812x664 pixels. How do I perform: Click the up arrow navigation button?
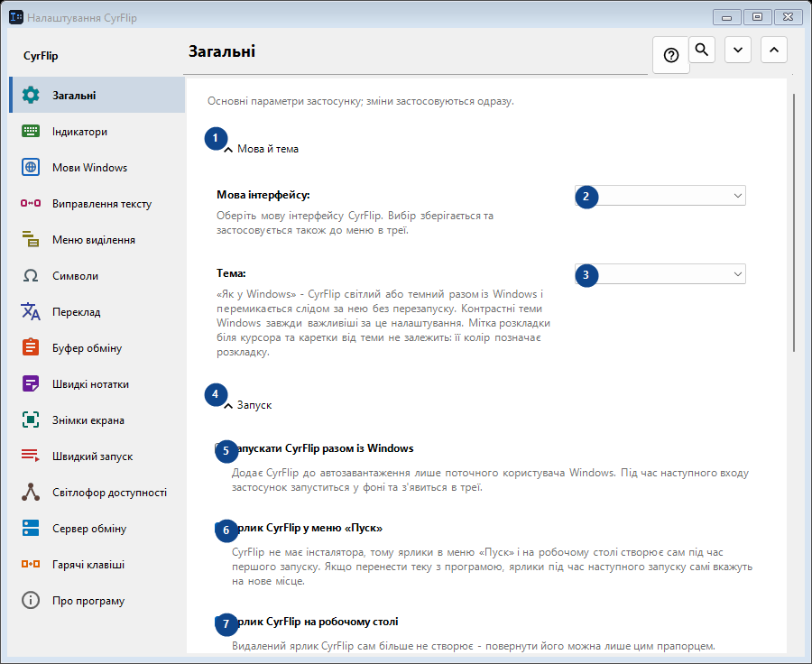click(x=774, y=50)
